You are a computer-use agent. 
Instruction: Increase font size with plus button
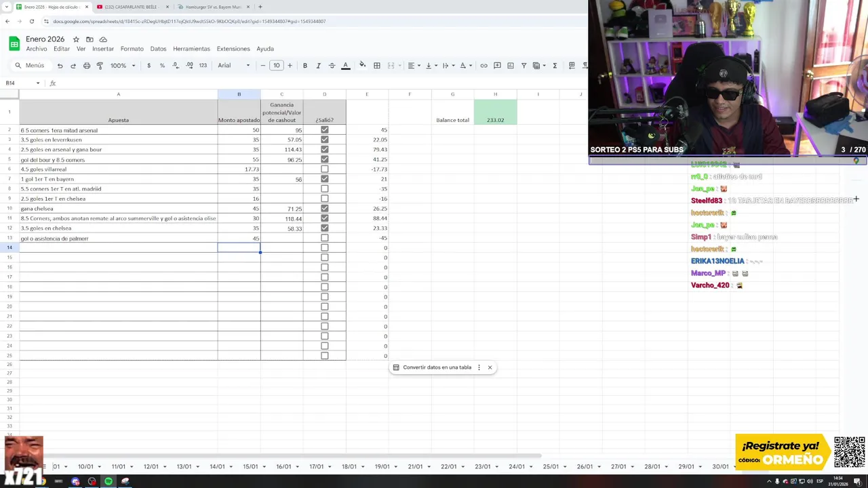tap(290, 66)
